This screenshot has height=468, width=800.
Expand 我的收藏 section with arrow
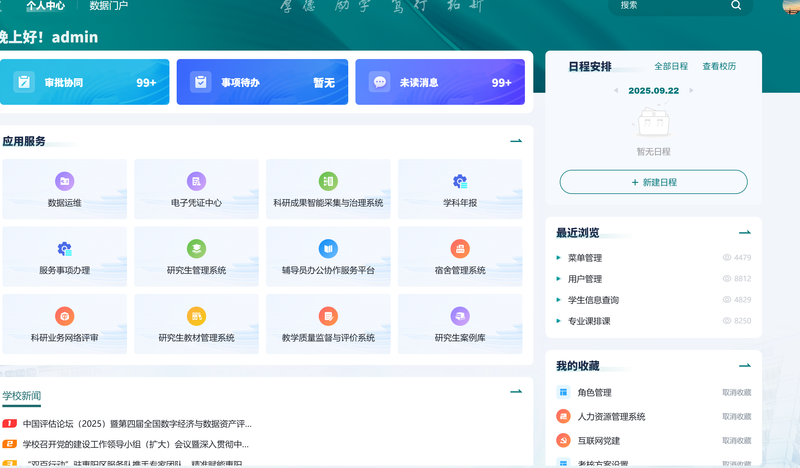744,366
